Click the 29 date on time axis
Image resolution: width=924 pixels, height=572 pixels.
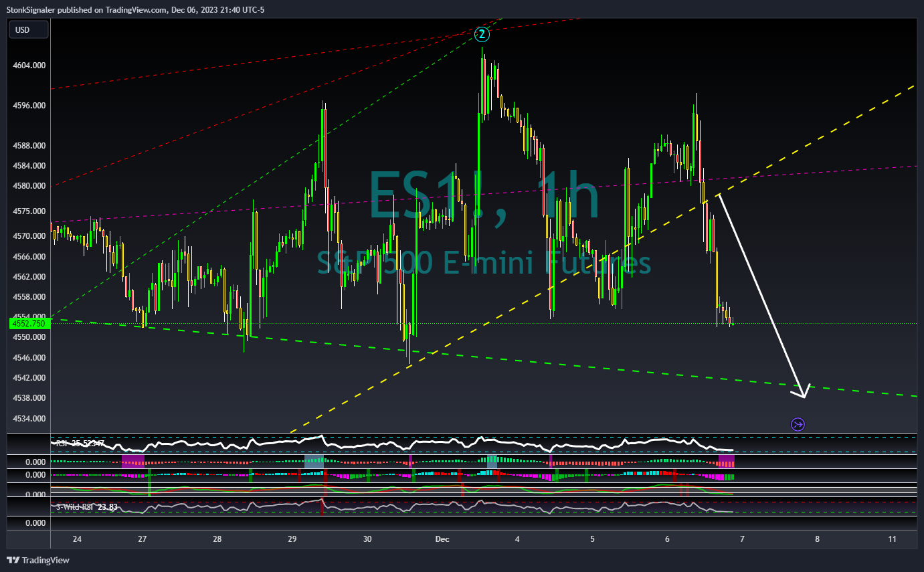292,539
